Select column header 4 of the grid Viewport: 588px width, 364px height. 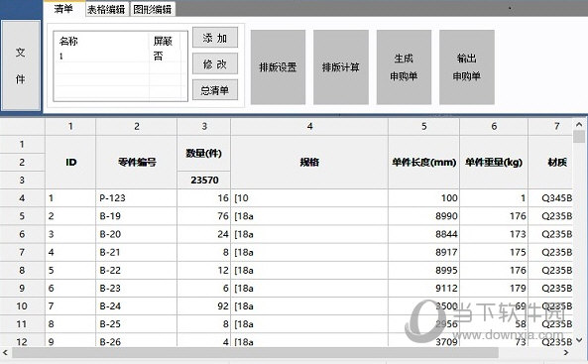[309, 127]
